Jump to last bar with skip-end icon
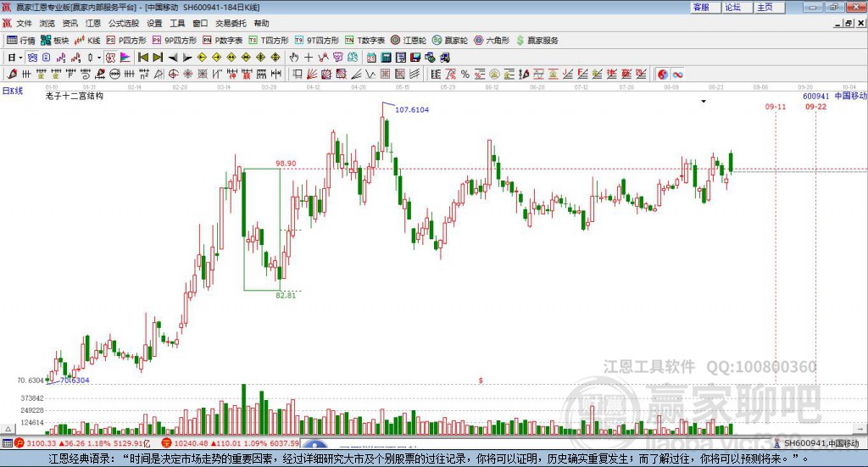Viewport: 868px width, 467px height. pyautogui.click(x=158, y=58)
